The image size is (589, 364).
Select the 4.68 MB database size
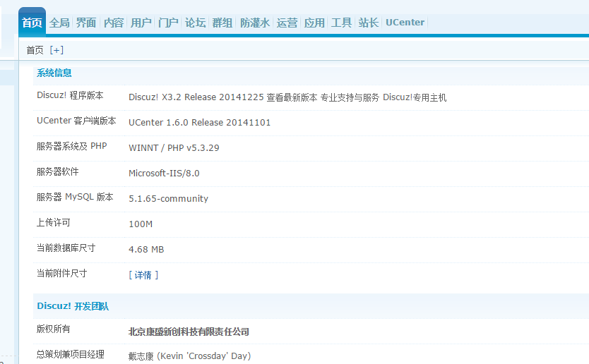click(146, 250)
